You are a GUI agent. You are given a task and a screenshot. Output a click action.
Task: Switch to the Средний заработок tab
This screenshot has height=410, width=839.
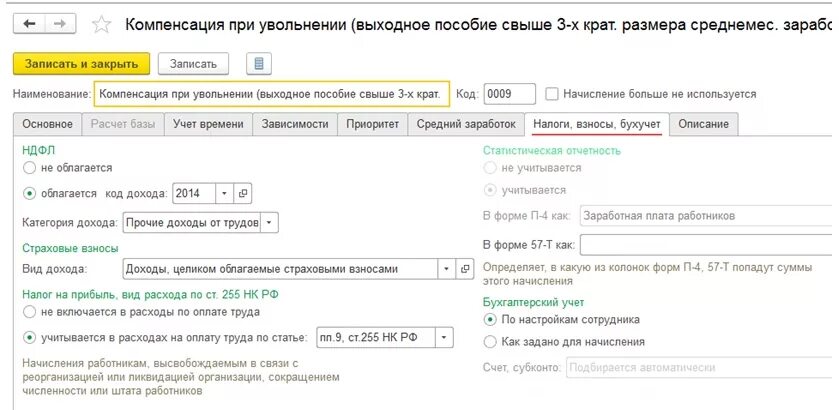coord(466,124)
